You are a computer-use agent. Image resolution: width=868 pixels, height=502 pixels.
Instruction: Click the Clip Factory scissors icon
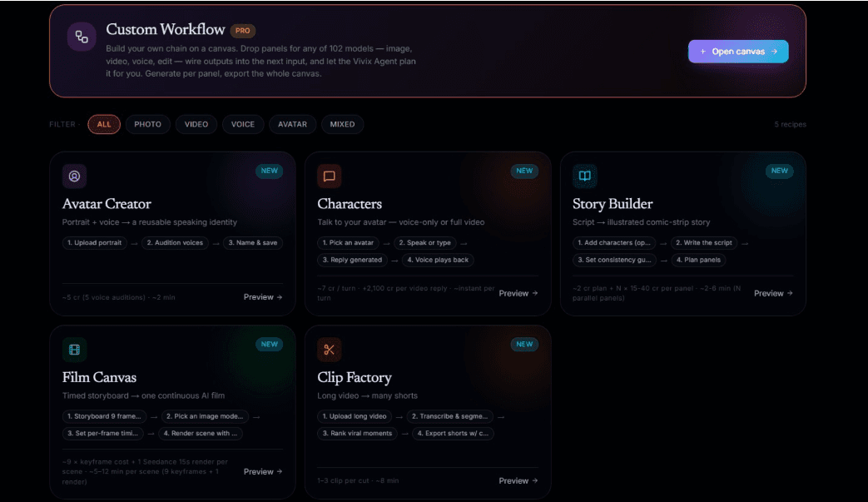[330, 350]
